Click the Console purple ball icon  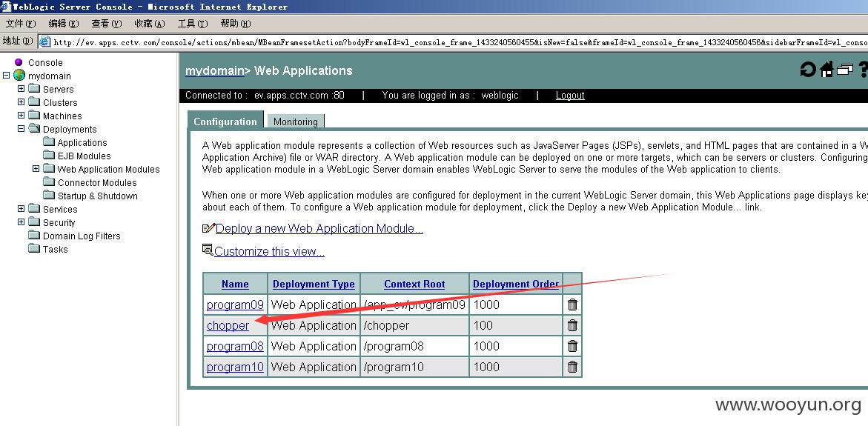pos(19,62)
